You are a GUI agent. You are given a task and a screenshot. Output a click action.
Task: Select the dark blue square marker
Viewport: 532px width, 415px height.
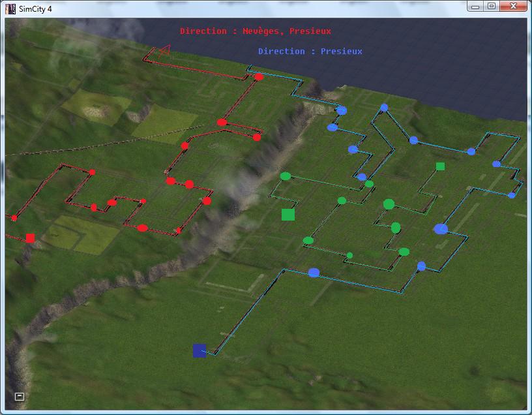click(199, 351)
